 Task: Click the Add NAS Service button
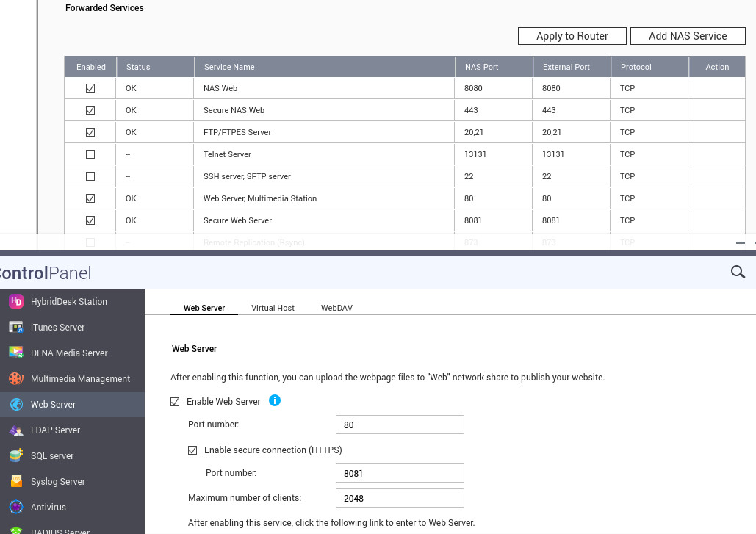[688, 36]
